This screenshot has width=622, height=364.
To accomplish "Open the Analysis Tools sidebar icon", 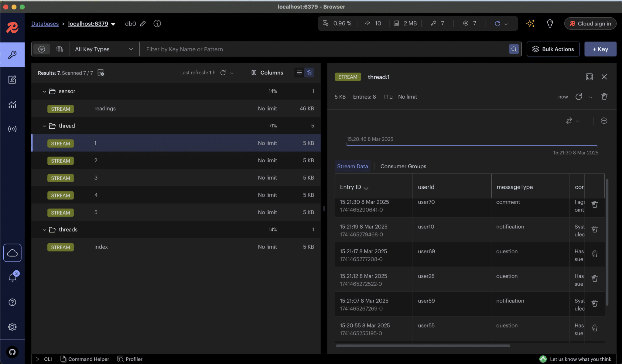I will pos(12,104).
